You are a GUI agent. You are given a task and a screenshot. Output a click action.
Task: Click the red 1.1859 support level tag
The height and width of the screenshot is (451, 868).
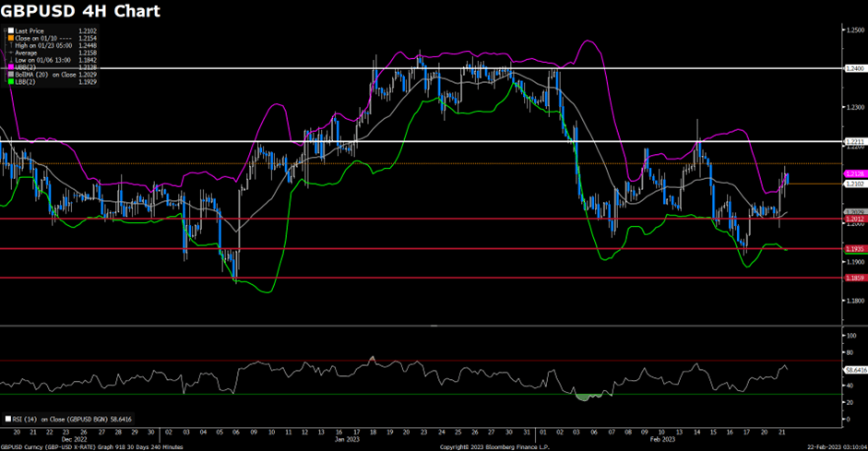click(853, 278)
